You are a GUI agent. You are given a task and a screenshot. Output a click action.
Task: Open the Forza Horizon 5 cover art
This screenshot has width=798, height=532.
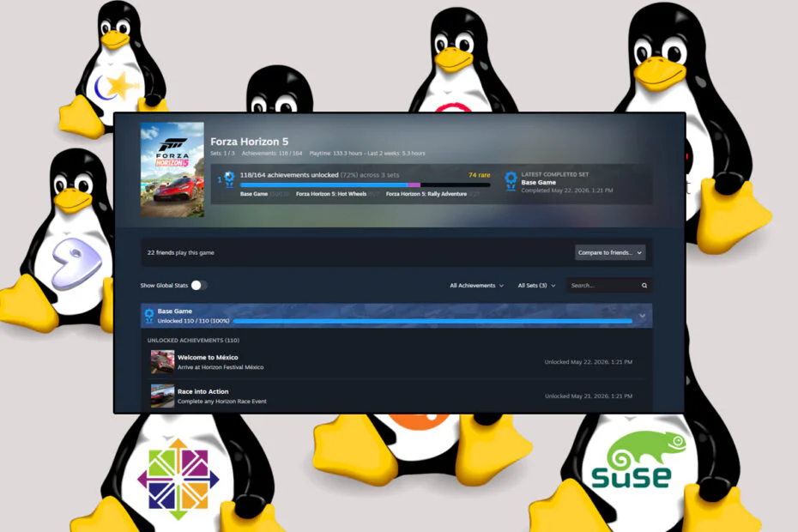pos(172,170)
